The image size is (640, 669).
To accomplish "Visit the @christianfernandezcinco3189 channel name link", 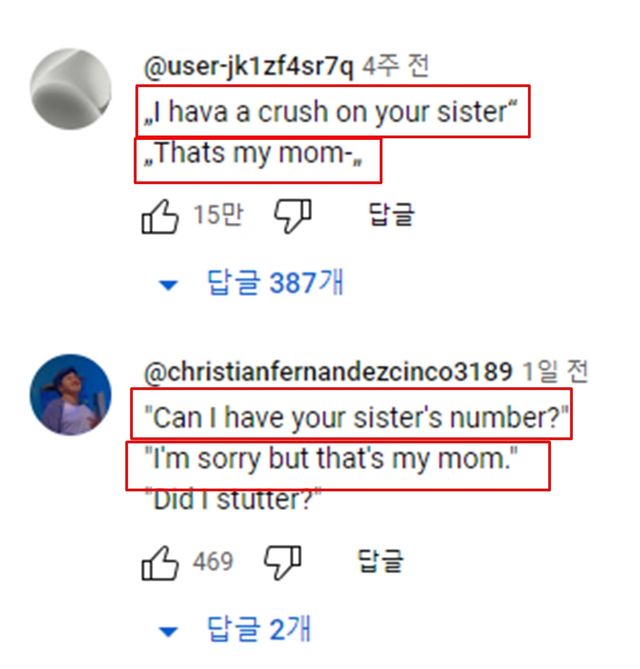I will [x=329, y=373].
